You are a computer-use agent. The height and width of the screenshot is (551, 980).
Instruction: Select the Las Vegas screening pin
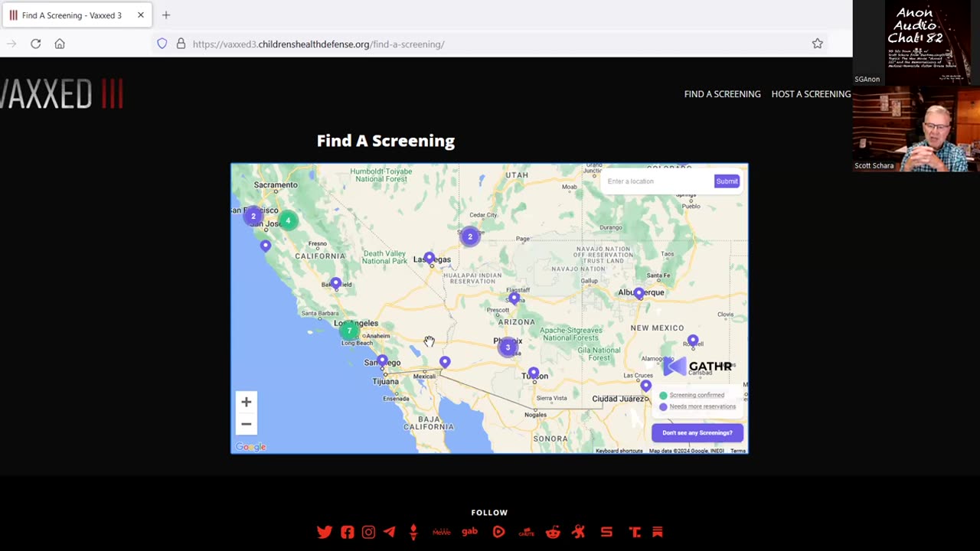pyautogui.click(x=429, y=259)
